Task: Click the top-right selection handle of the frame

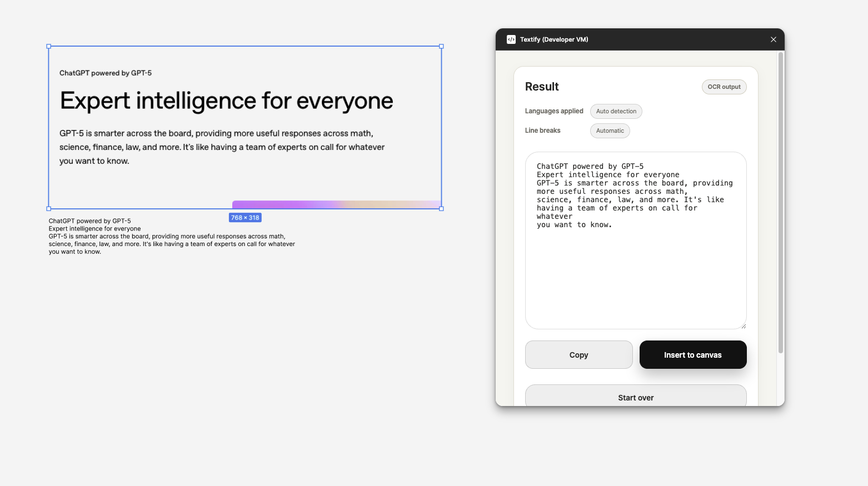Action: pyautogui.click(x=441, y=47)
